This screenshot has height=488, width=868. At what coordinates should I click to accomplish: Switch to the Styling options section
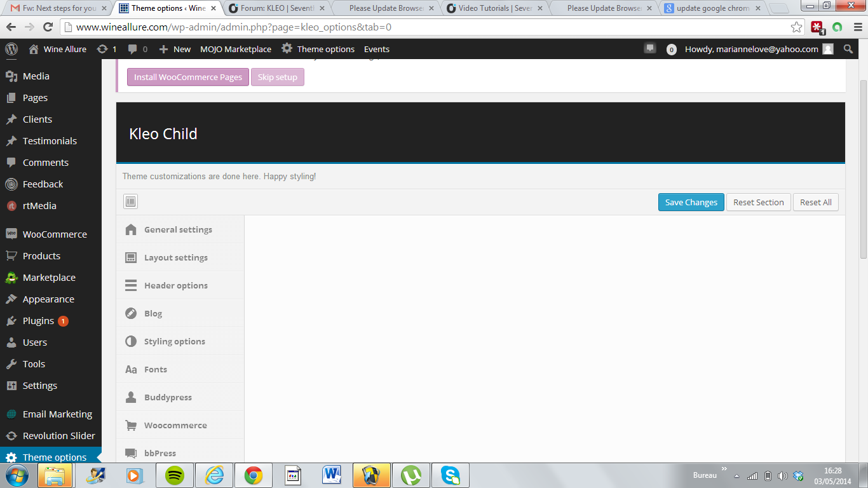pyautogui.click(x=174, y=341)
